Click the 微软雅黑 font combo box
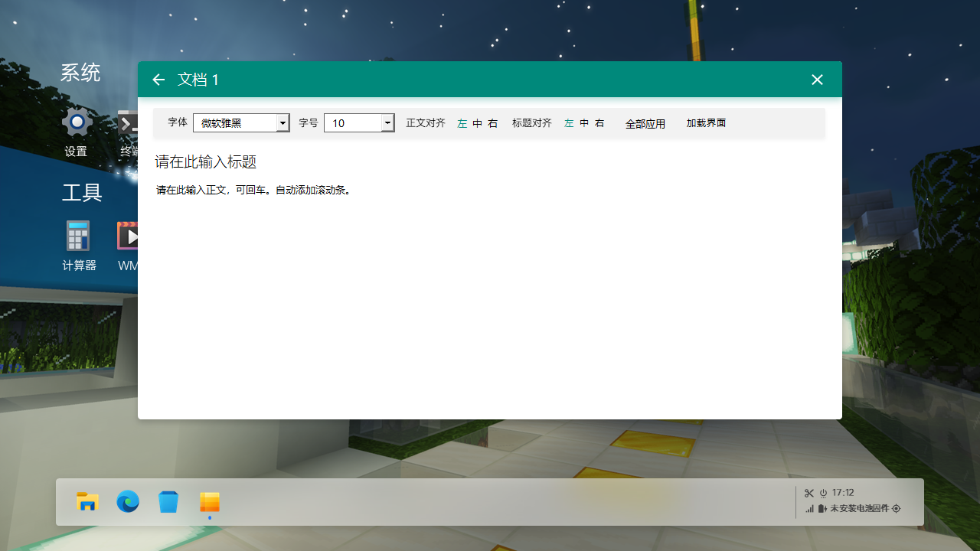This screenshot has height=551, width=980. click(241, 123)
